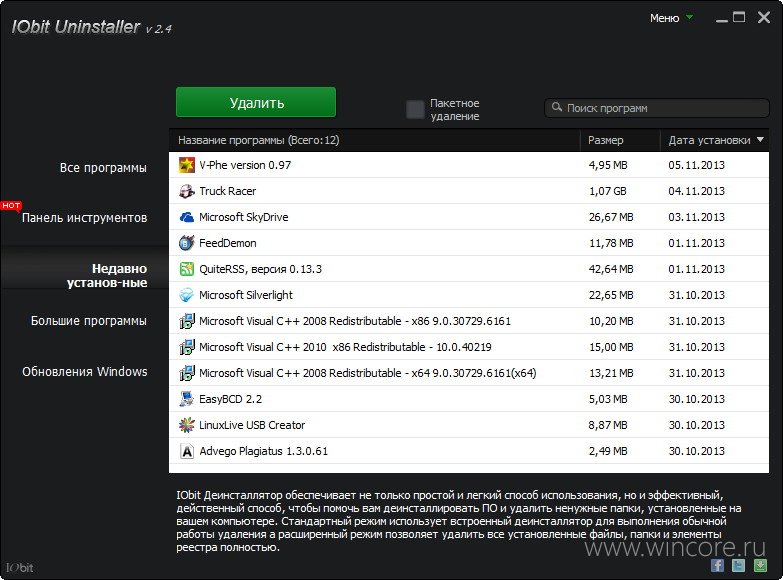This screenshot has width=783, height=580.
Task: Focus the Поиск программ search field
Action: click(657, 108)
